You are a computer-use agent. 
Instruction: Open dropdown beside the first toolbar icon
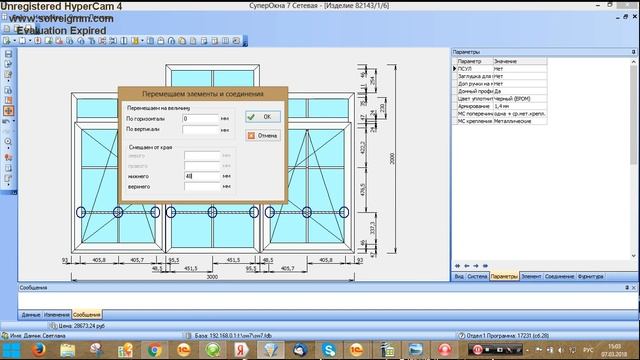[14, 41]
